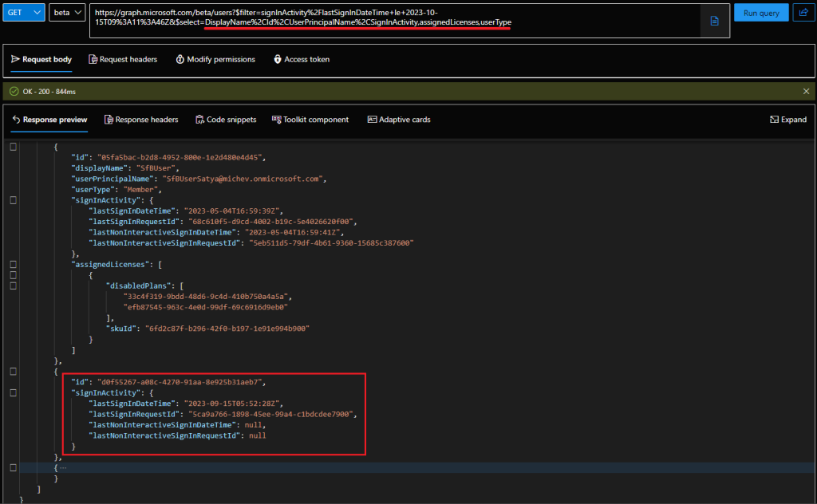The height and width of the screenshot is (504, 817).
Task: Switch to the Request headers tab
Action: click(124, 59)
